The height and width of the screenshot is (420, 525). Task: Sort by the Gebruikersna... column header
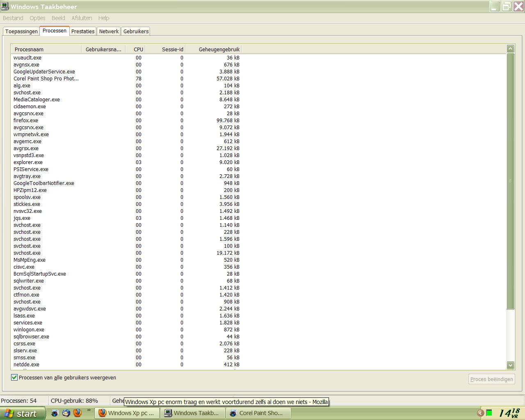click(x=103, y=49)
